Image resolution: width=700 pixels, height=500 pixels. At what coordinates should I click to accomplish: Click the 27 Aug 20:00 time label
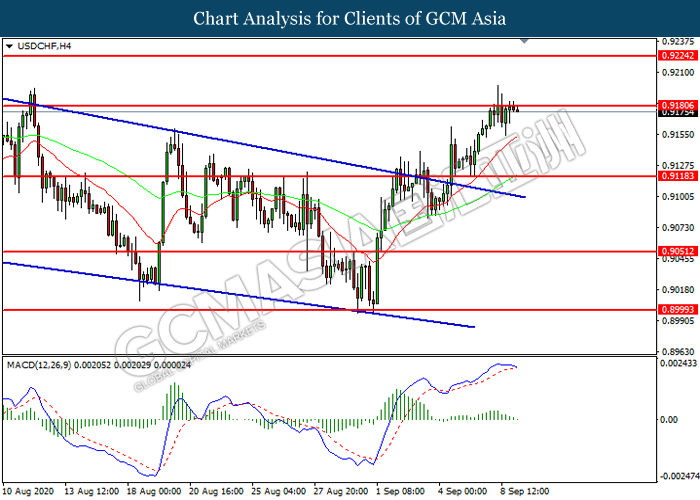341,491
